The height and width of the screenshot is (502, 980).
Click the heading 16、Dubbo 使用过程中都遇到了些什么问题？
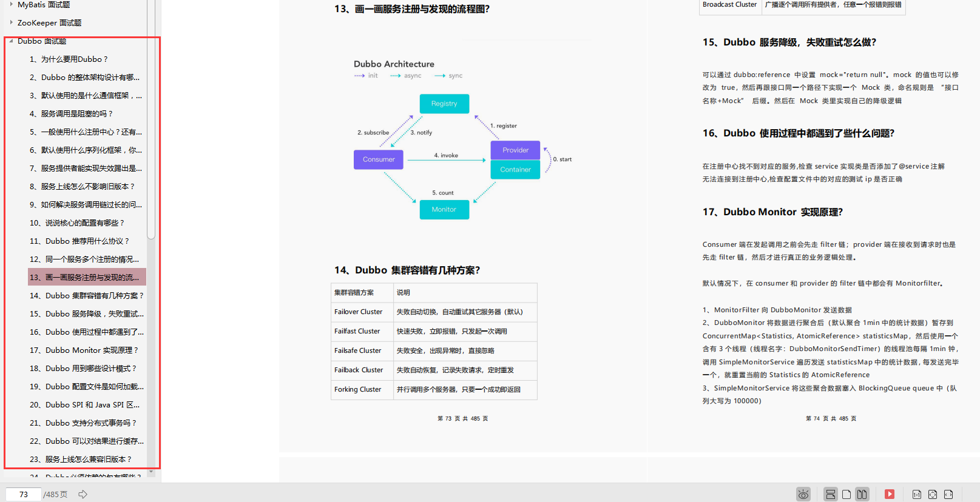(799, 133)
